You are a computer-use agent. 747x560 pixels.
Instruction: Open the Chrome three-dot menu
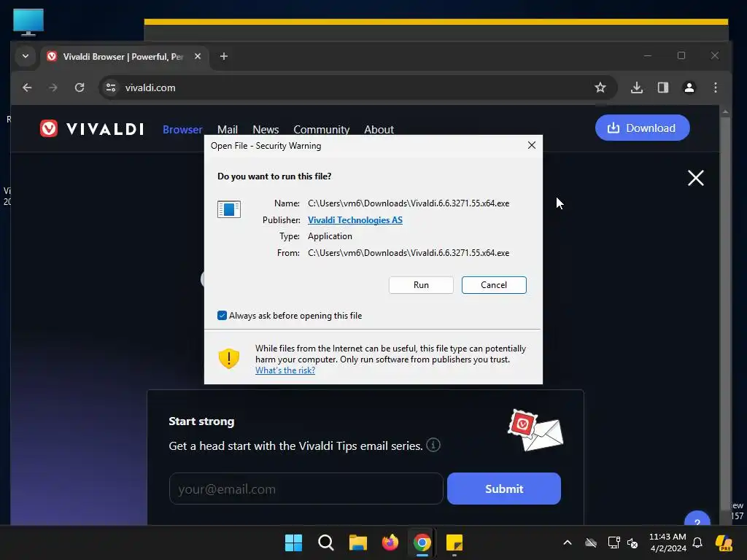coord(715,87)
